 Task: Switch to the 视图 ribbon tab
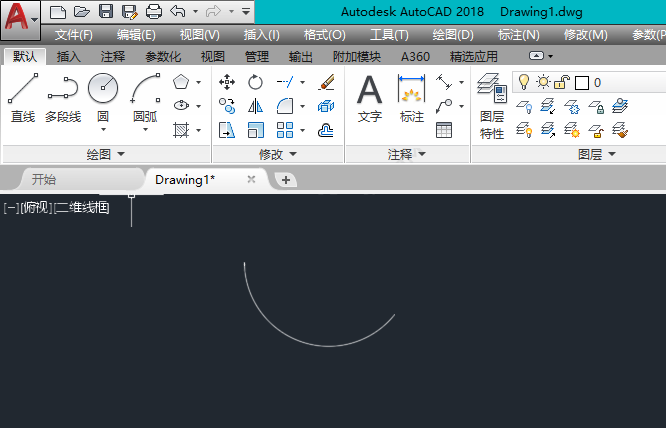coord(212,56)
